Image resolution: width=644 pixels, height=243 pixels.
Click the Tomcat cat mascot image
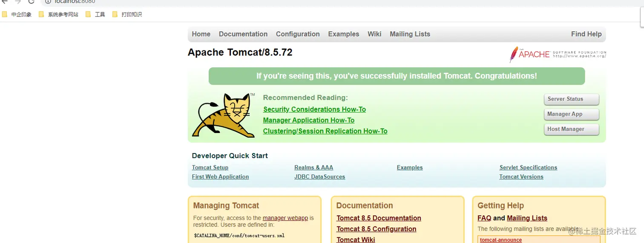223,115
